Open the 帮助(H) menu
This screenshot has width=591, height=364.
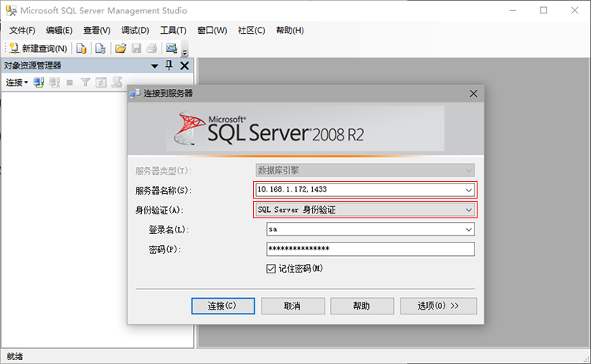289,30
